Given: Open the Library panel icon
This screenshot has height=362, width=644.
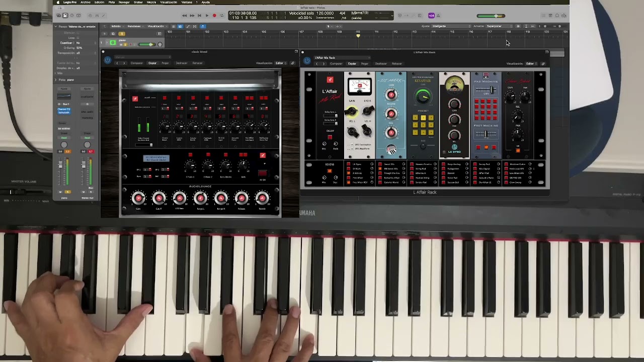Looking at the screenshot, I should (58, 16).
